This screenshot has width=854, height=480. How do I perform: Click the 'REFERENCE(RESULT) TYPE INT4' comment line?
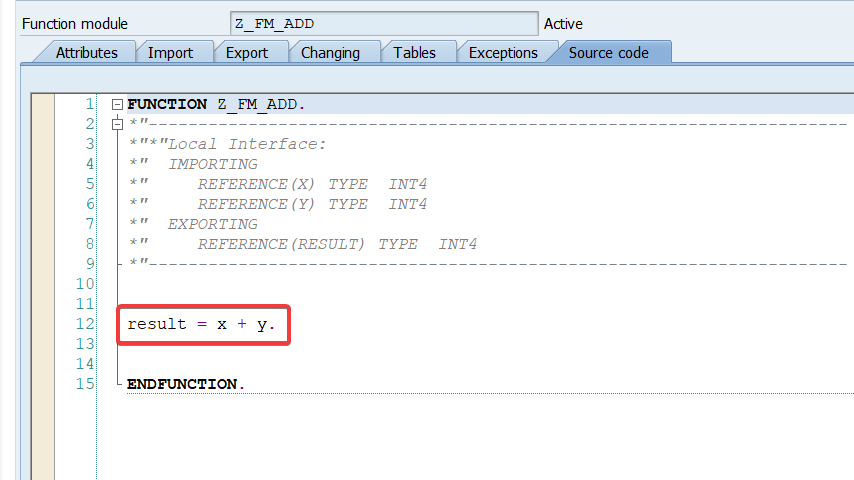[303, 244]
